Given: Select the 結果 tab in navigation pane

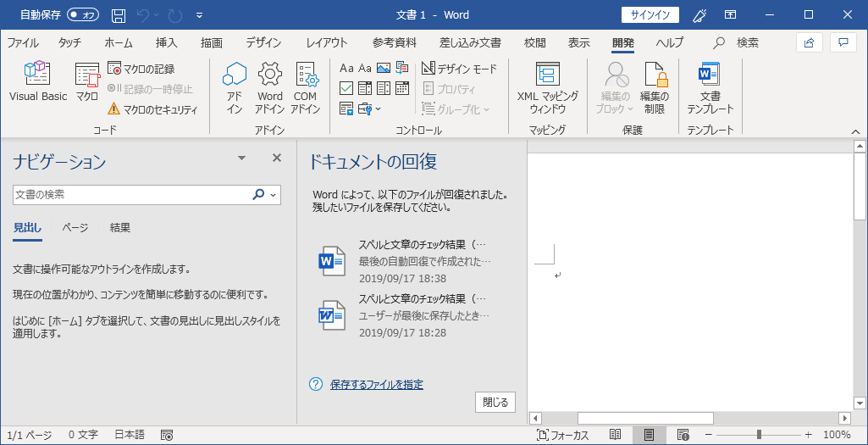Looking at the screenshot, I should [120, 228].
